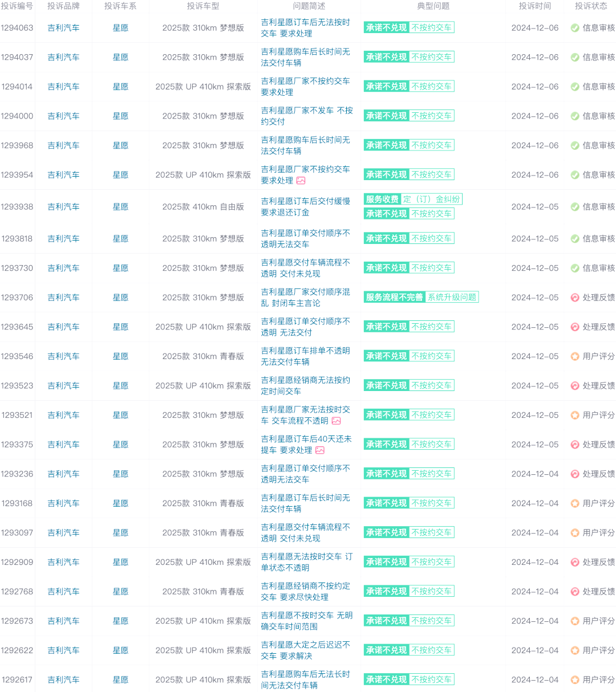This screenshot has width=616, height=692.
Task: Open 吉利星愿厂家交付顺序混乱 封闭车主言论 link
Action: (306, 298)
